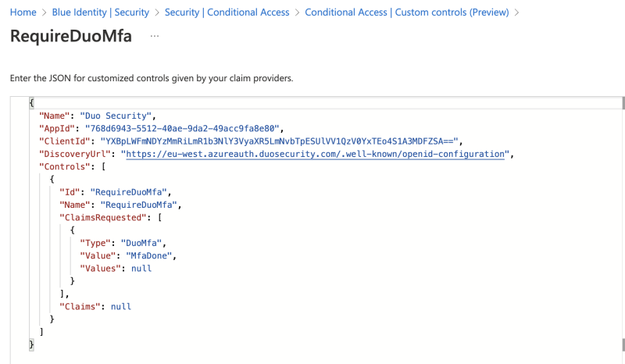Click the editor's vertical scrollbar handle
The width and height of the screenshot is (625, 364).
(x=623, y=103)
